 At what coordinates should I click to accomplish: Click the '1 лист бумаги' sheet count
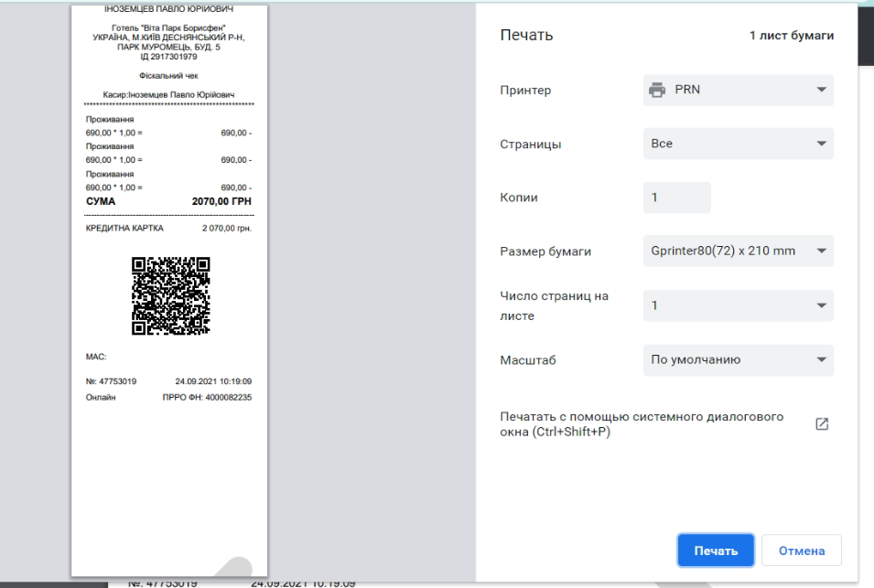coord(791,37)
